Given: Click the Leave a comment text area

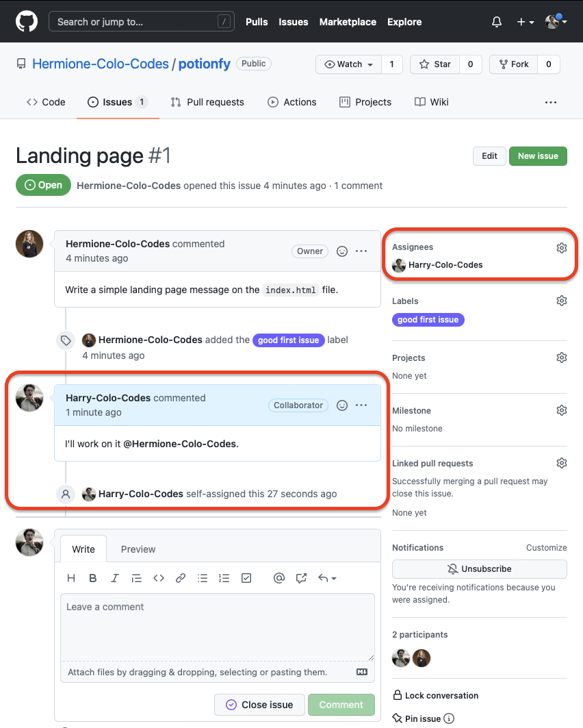Looking at the screenshot, I should [x=217, y=627].
